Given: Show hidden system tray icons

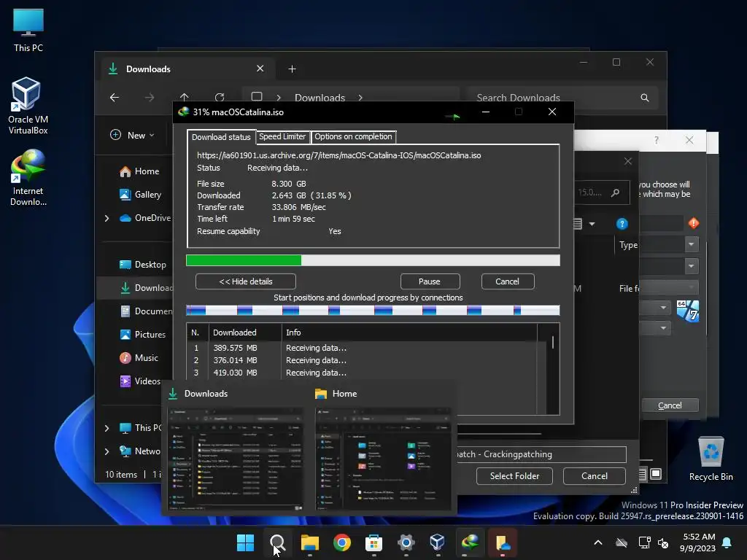Looking at the screenshot, I should [x=598, y=542].
